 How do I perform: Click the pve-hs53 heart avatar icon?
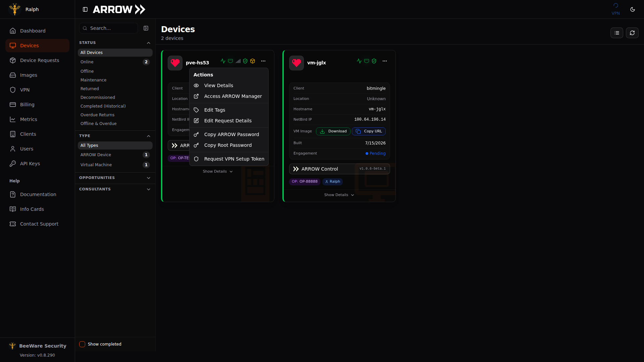[x=175, y=63]
